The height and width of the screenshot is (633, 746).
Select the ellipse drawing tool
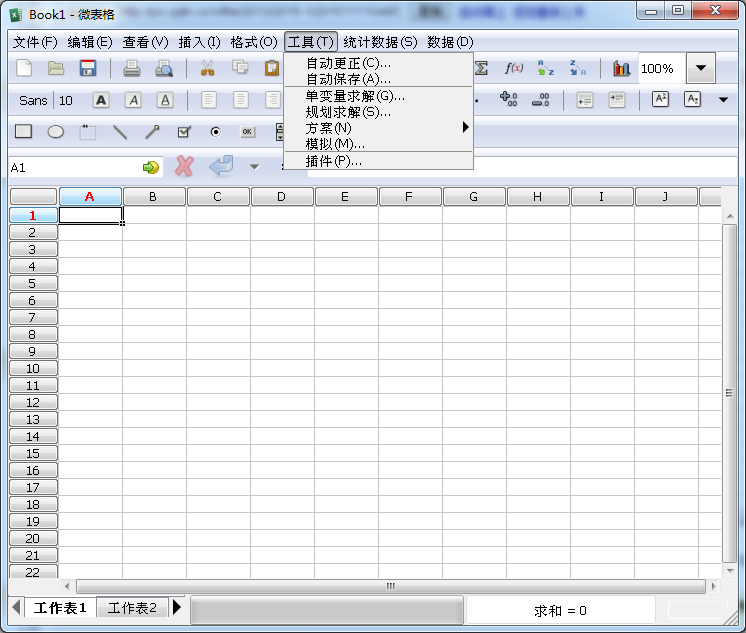56,132
